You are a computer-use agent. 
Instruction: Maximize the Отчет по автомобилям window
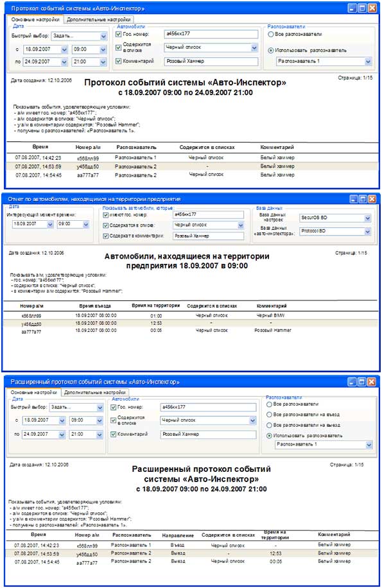363,199
